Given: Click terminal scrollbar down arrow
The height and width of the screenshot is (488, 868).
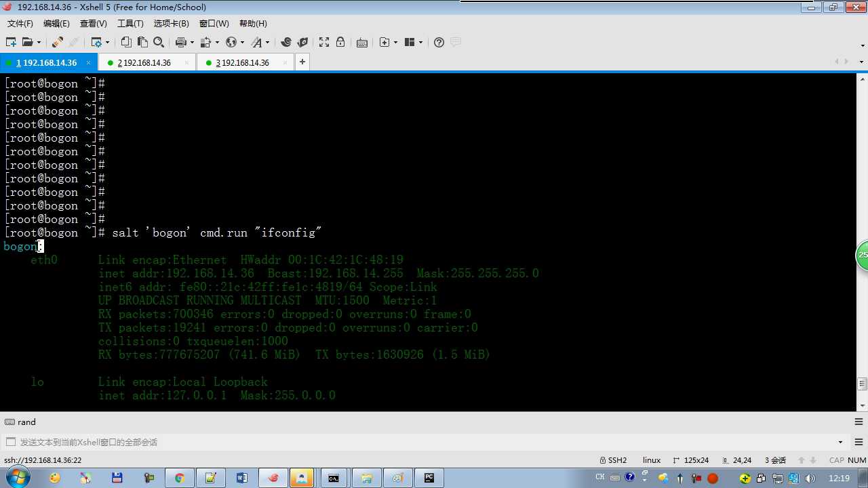Looking at the screenshot, I should click(x=862, y=405).
